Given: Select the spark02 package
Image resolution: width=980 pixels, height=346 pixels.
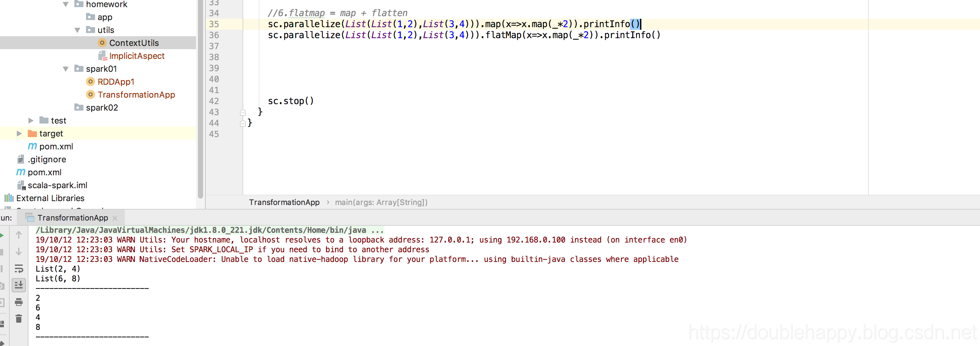Looking at the screenshot, I should tap(102, 108).
